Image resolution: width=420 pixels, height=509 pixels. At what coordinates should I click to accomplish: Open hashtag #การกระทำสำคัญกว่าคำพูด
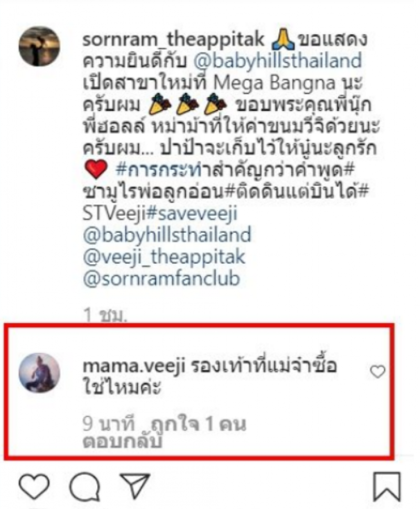235,170
